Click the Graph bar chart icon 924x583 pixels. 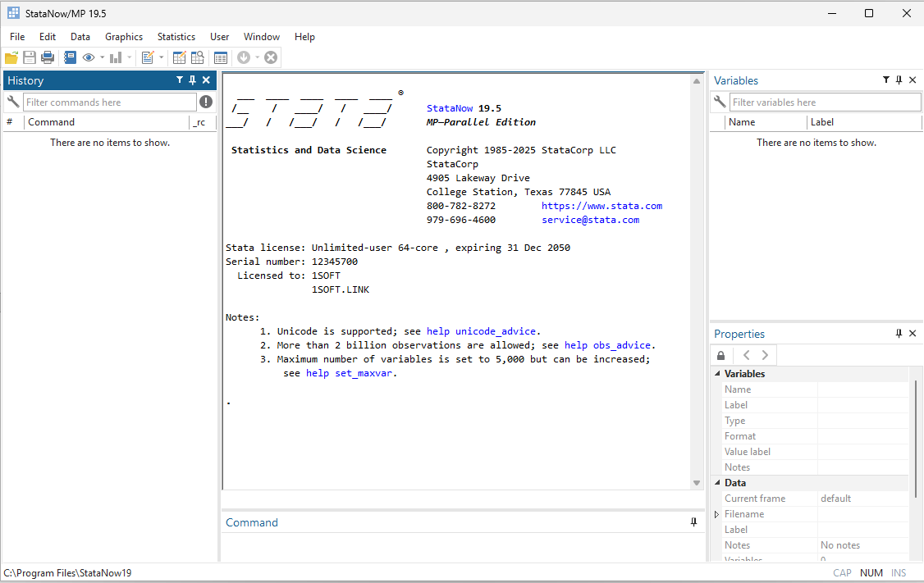(116, 57)
